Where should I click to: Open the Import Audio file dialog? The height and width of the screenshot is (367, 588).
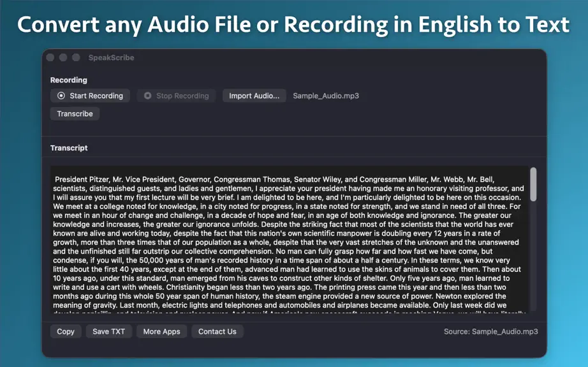tap(254, 96)
